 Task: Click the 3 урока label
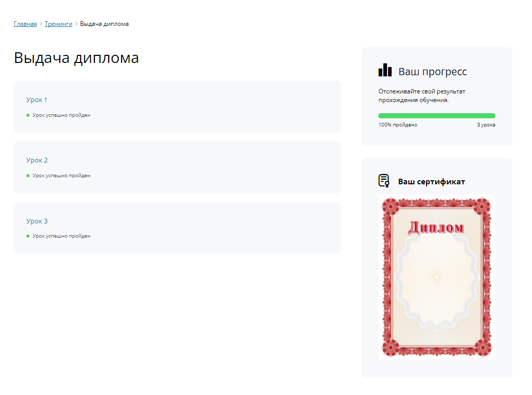pyautogui.click(x=486, y=125)
